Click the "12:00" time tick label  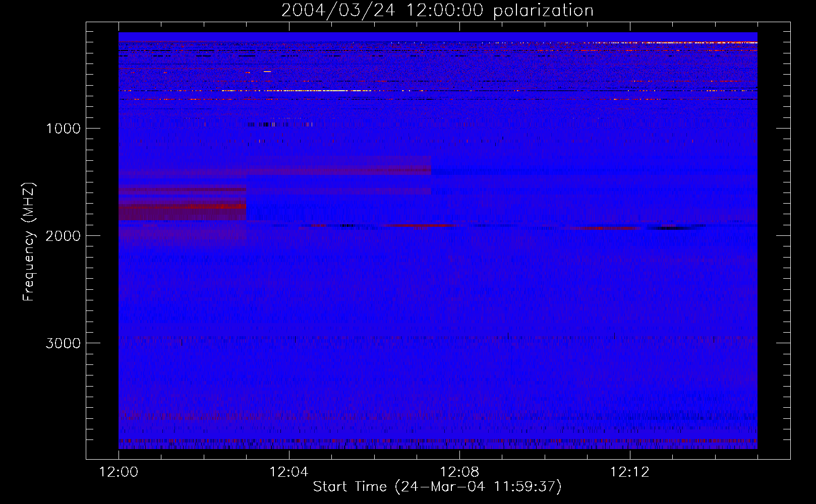pyautogui.click(x=119, y=472)
